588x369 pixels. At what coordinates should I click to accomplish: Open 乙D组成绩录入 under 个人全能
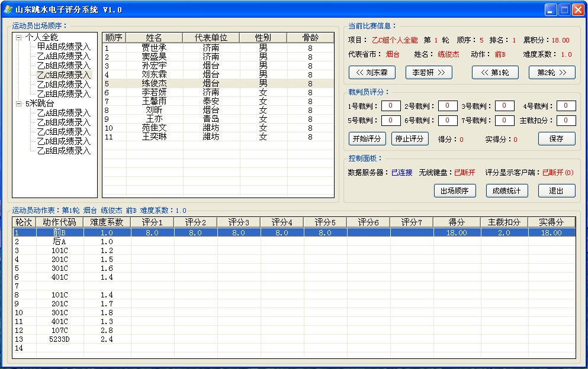point(64,85)
